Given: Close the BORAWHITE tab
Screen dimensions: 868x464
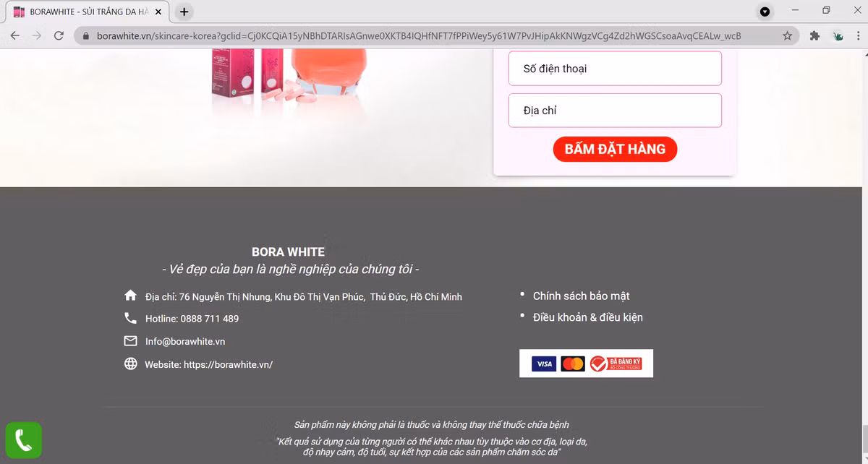Looking at the screenshot, I should pyautogui.click(x=158, y=12).
